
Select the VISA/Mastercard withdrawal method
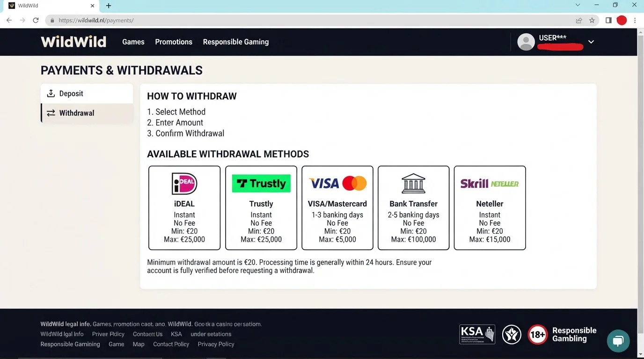(x=337, y=208)
